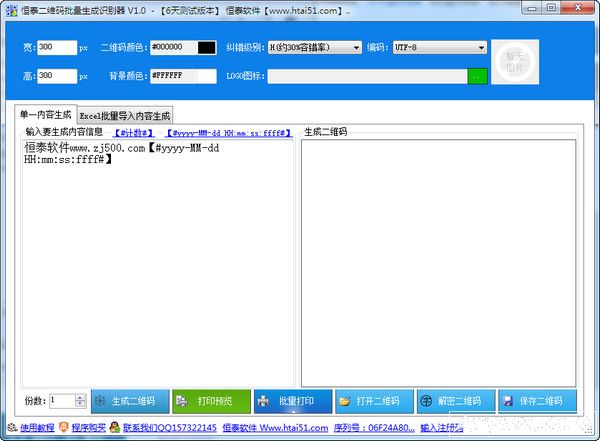The width and height of the screenshot is (600, 441).
Task: Click the shield icon beside 程序购买
Action: [x=64, y=427]
